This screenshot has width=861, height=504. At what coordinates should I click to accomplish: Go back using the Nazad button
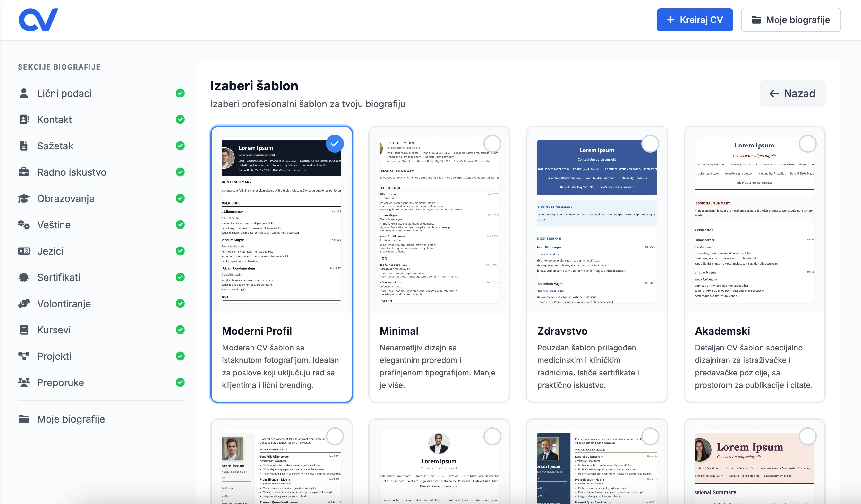[792, 94]
